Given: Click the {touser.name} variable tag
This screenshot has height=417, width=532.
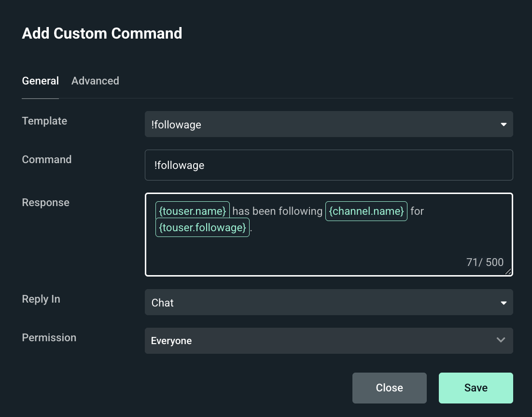Looking at the screenshot, I should pyautogui.click(x=192, y=211).
